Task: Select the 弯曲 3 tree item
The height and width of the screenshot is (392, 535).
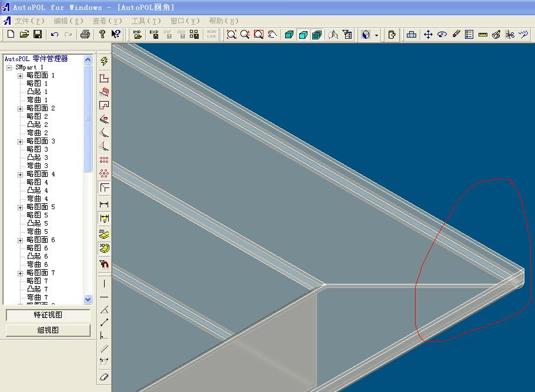Action: click(x=37, y=166)
